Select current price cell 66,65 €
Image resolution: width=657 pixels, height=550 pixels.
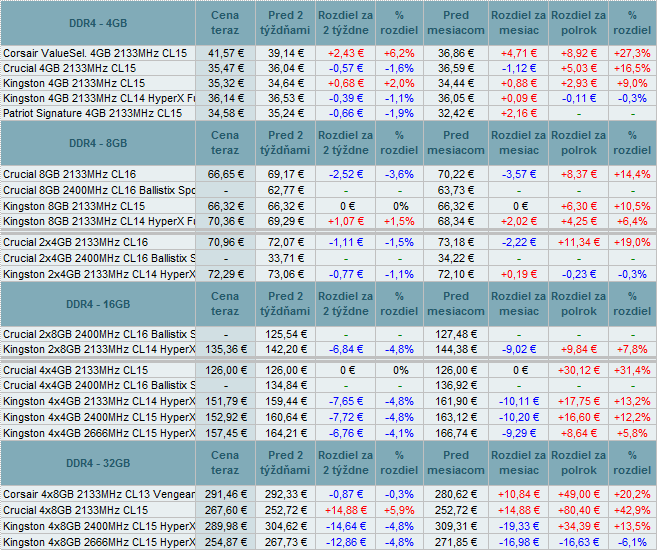pyautogui.click(x=226, y=174)
